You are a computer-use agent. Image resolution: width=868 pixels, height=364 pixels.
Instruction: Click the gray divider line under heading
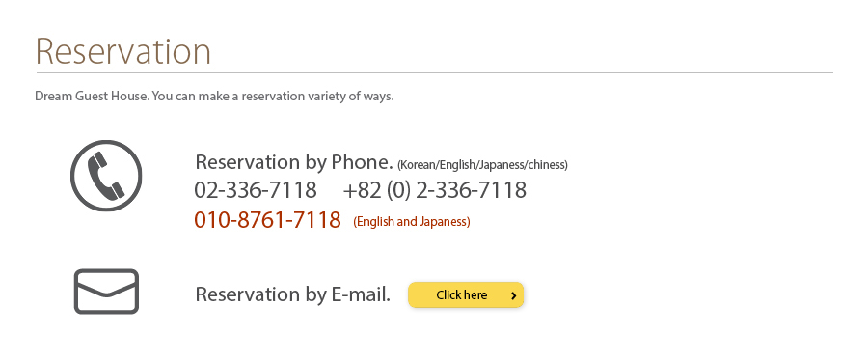pos(435,72)
